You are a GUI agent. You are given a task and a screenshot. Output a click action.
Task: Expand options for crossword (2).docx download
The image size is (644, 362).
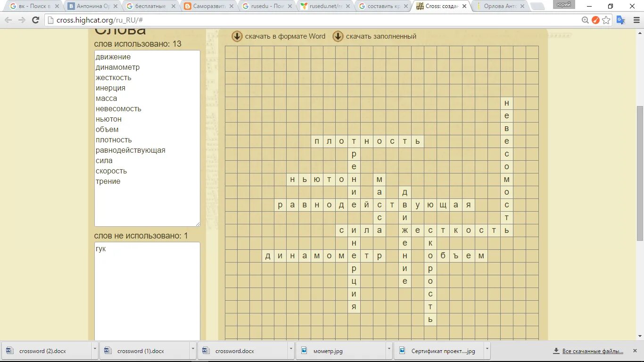tap(95, 351)
